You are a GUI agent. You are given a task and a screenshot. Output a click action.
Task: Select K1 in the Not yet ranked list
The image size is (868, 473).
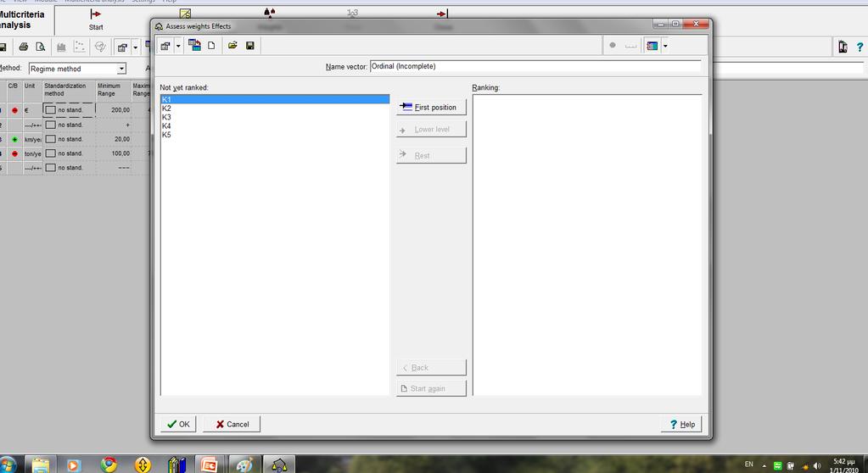tap(275, 99)
